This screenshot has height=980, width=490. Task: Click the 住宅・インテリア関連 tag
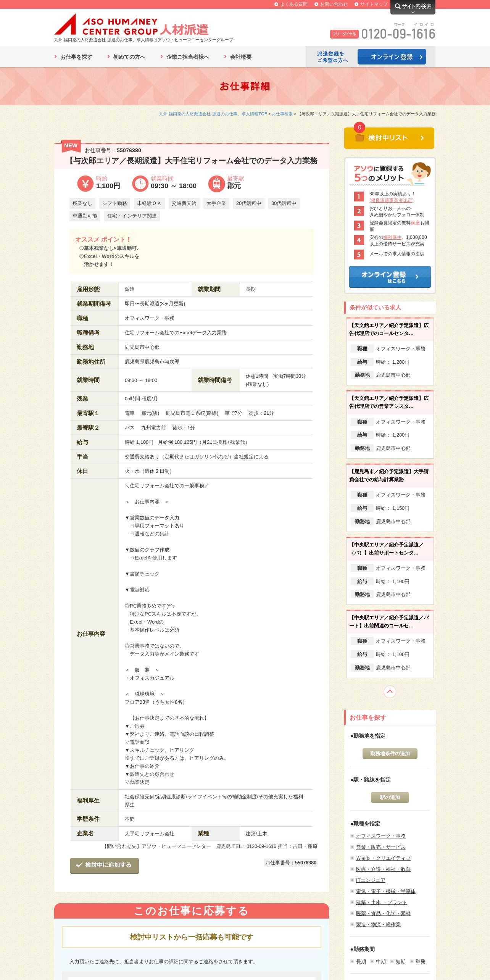click(x=132, y=216)
